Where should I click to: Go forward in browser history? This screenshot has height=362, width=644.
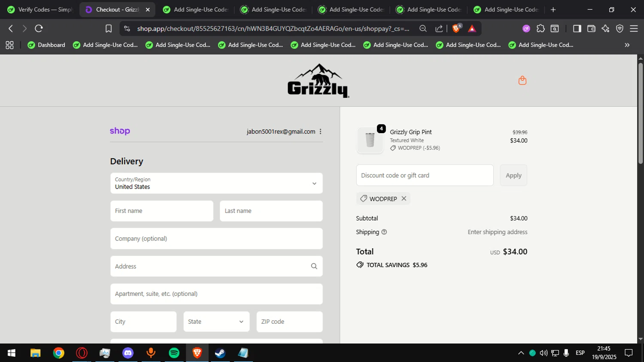[24, 28]
